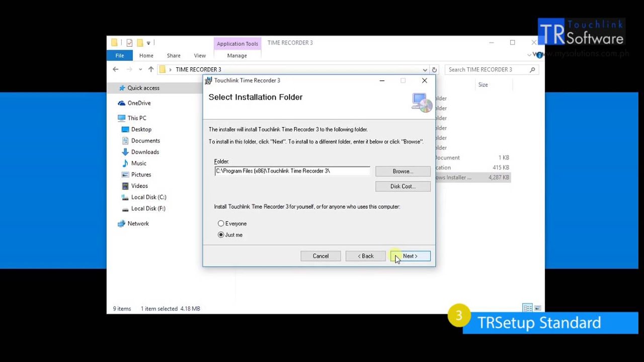Switch to the Home ribbon tab
Screen dimensions: 644x362
coord(146,55)
